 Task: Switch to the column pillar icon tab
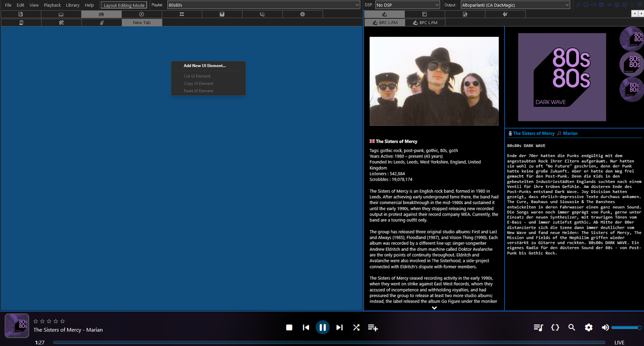(182, 14)
